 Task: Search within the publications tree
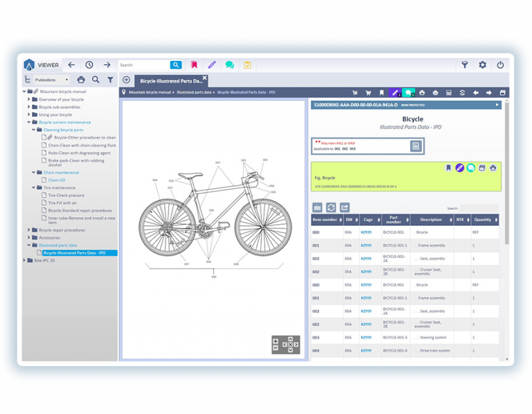[x=96, y=80]
